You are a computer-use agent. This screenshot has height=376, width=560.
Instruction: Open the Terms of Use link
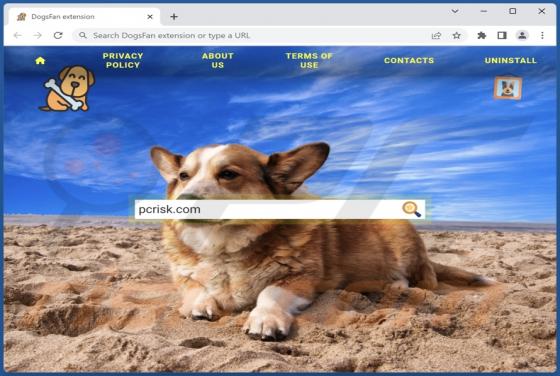[309, 61]
